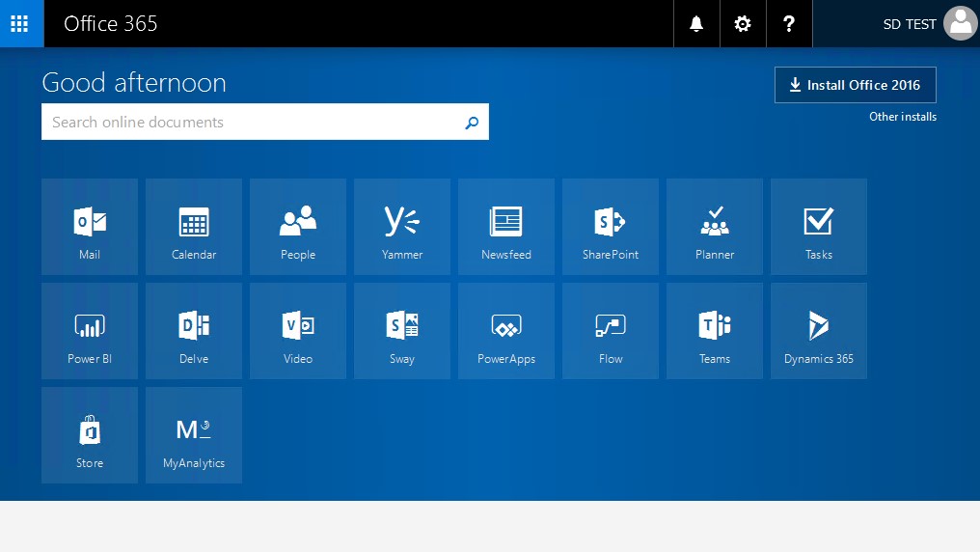Open the MyAnalytics tile

194,435
